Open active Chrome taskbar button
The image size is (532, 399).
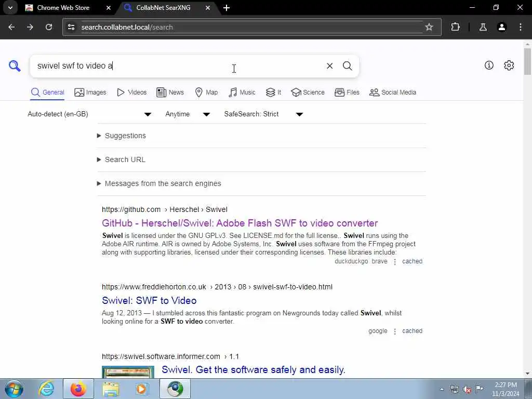click(175, 389)
